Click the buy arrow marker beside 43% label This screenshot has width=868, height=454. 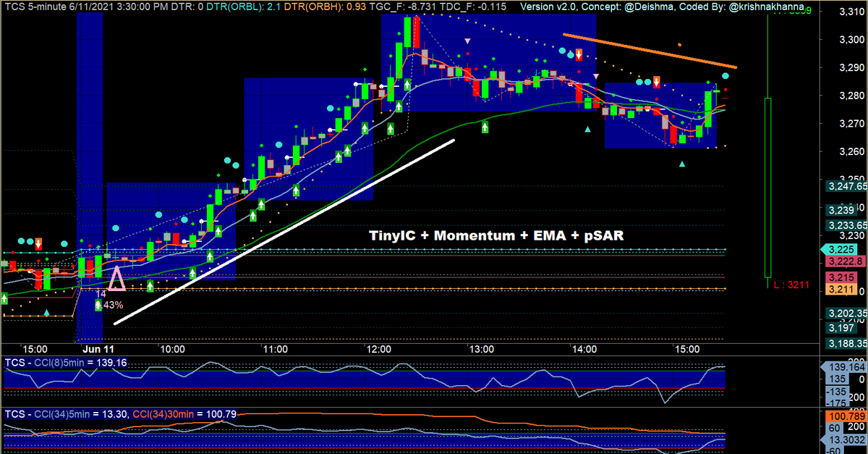(x=99, y=305)
